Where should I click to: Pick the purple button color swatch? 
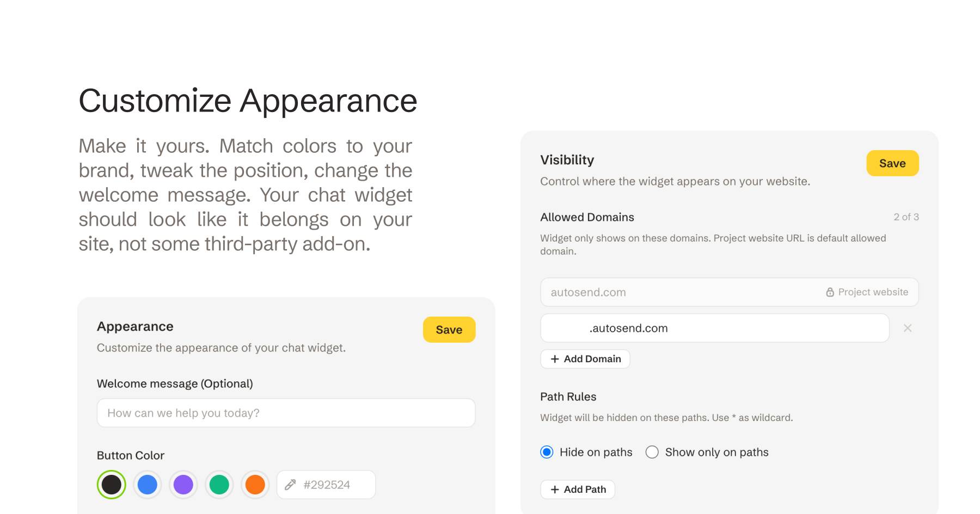point(183,485)
